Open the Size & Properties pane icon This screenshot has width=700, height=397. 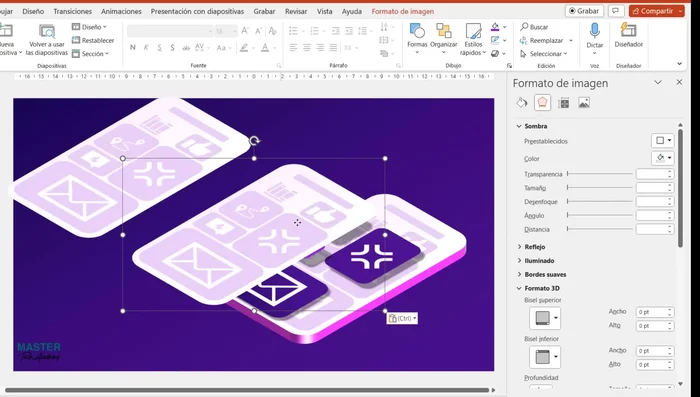pyautogui.click(x=563, y=103)
